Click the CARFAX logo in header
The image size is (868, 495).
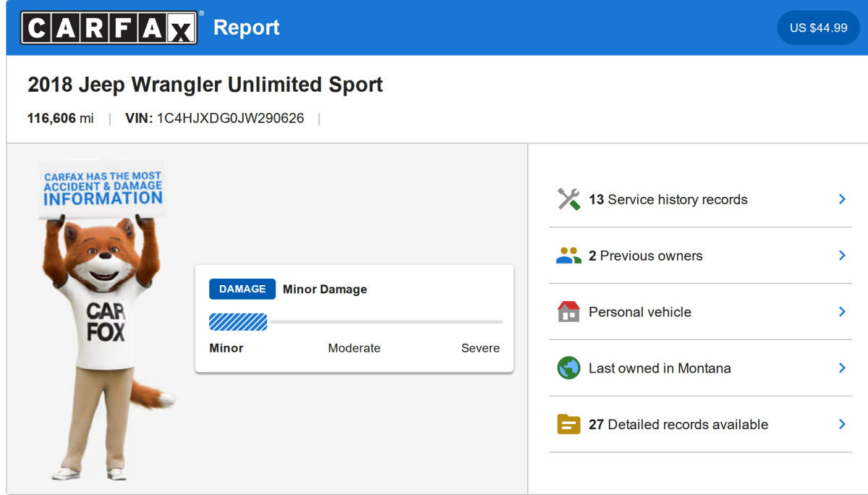click(x=109, y=27)
